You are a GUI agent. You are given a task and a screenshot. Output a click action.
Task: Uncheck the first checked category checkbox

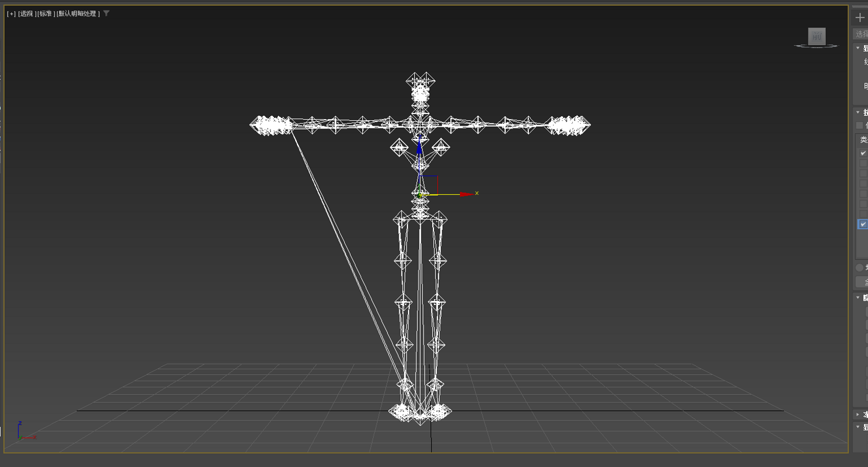pyautogui.click(x=863, y=153)
